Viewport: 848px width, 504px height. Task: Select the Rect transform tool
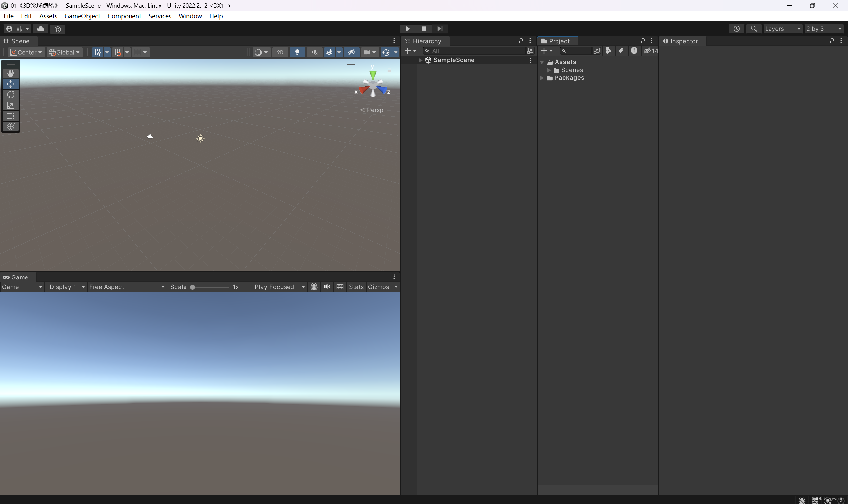click(11, 116)
